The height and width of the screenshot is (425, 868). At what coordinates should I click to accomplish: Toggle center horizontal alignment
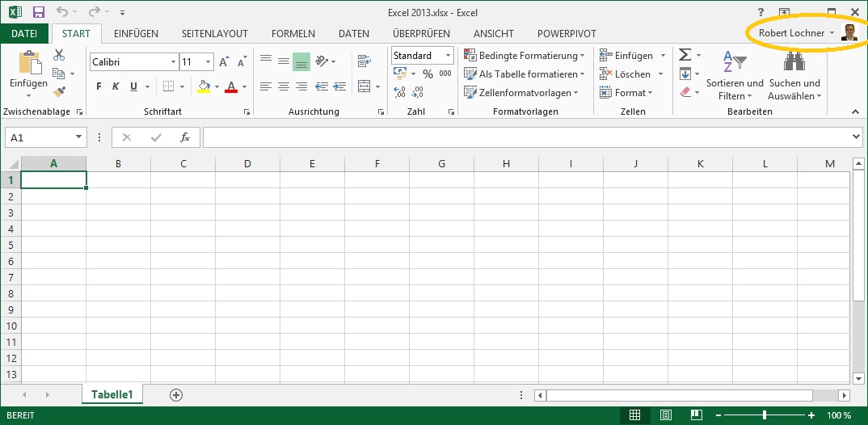tap(283, 86)
